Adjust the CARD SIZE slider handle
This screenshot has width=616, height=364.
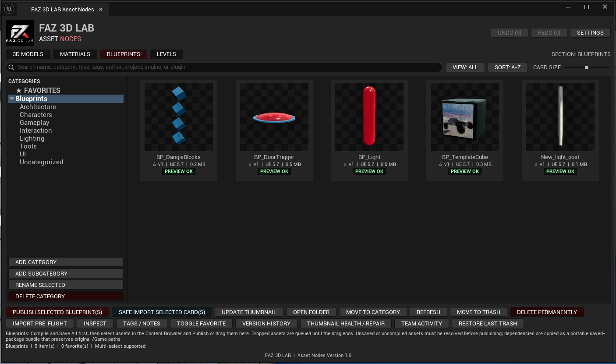point(587,67)
